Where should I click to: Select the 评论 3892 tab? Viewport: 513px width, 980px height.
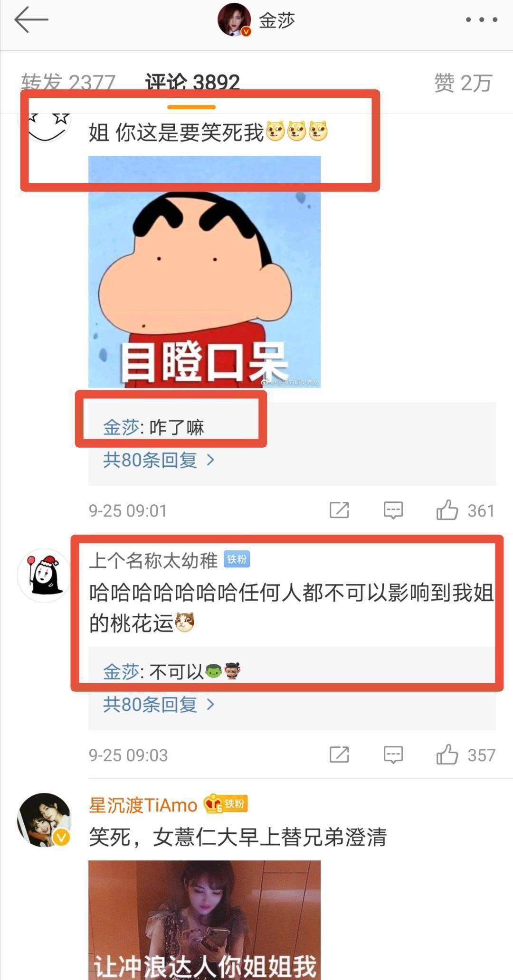192,83
